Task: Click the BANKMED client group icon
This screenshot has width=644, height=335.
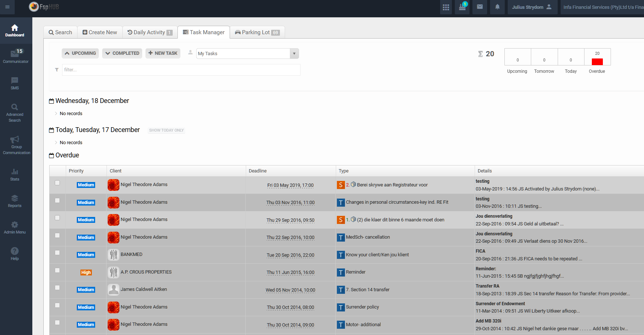Action: tap(114, 255)
